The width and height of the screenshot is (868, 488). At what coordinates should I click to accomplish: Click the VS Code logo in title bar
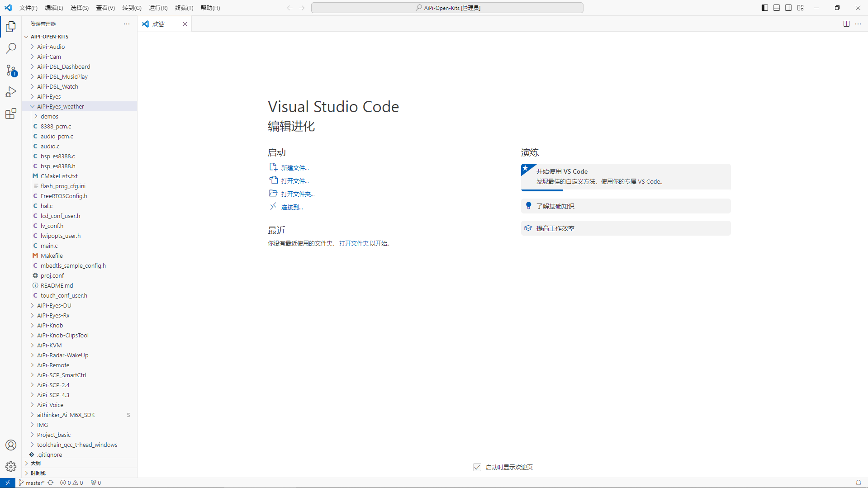click(8, 8)
